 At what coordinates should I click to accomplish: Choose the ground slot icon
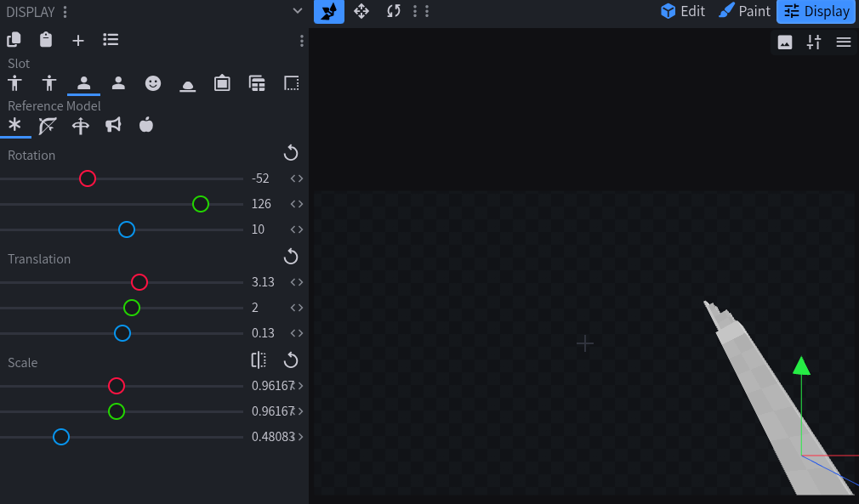187,85
